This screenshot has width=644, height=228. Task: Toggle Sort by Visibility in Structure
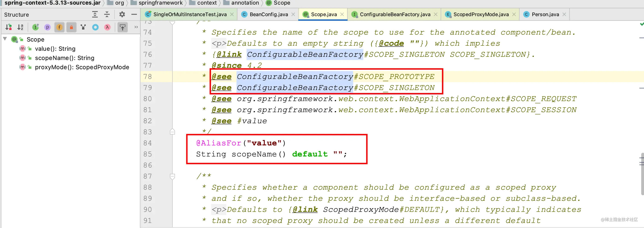point(9,27)
